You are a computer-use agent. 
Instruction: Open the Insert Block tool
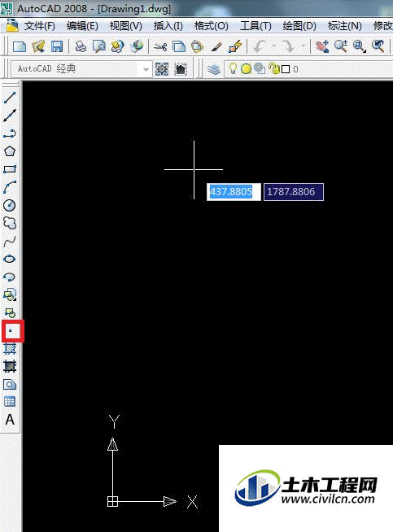[10, 294]
